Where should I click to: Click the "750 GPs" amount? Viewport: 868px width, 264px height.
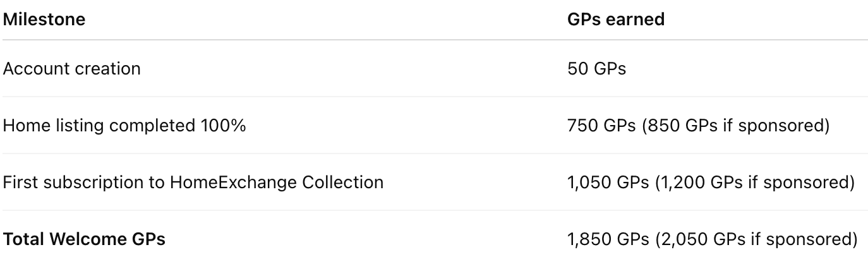(601, 126)
